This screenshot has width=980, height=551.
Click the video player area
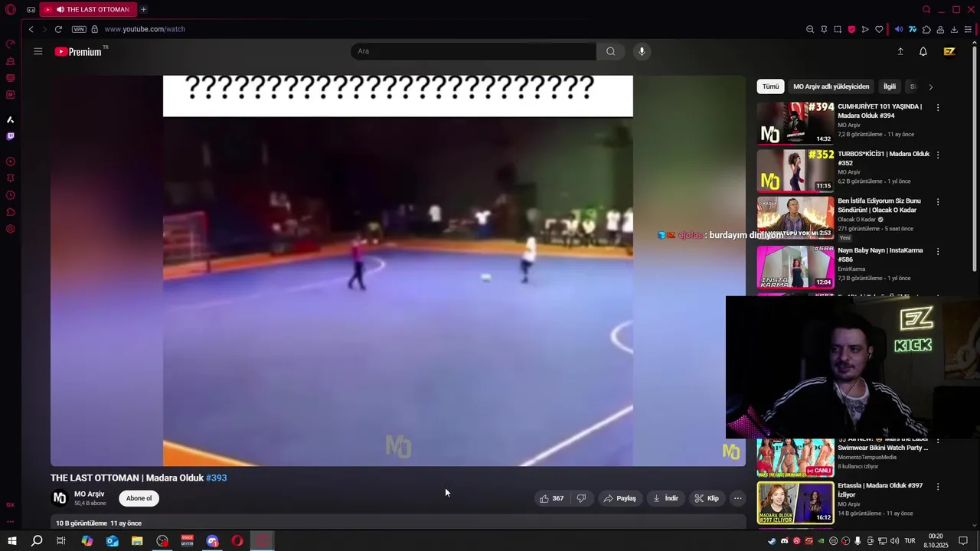[x=398, y=271]
